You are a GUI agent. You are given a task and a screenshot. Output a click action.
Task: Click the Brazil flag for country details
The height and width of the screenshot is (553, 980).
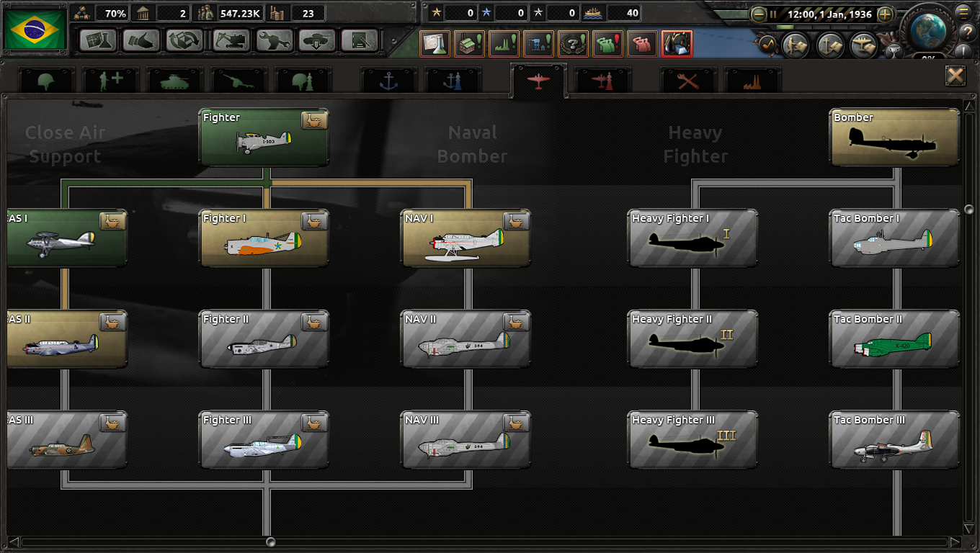click(x=35, y=30)
